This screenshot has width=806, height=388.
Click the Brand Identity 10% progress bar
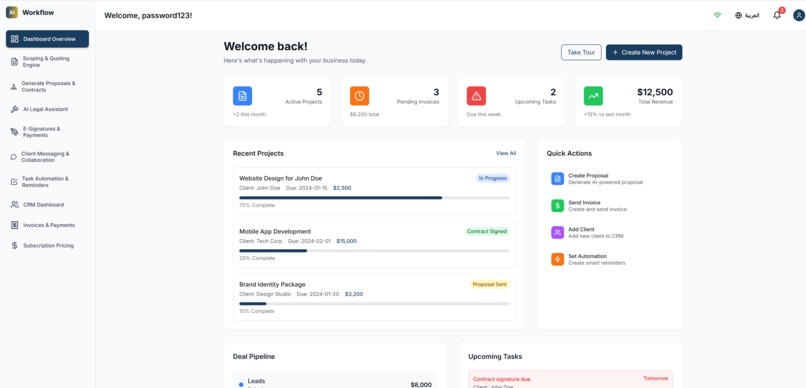coord(374,304)
